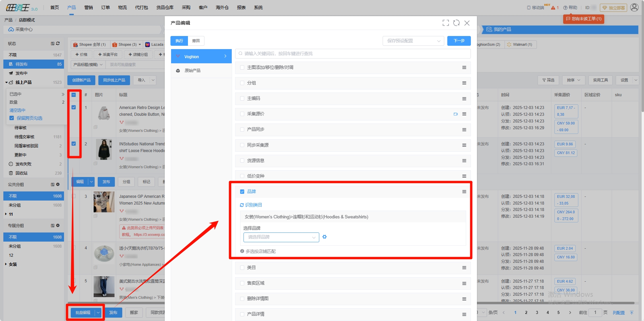Toggle the 保留跨页勾选 checkbox
The image size is (644, 321).
point(12,118)
